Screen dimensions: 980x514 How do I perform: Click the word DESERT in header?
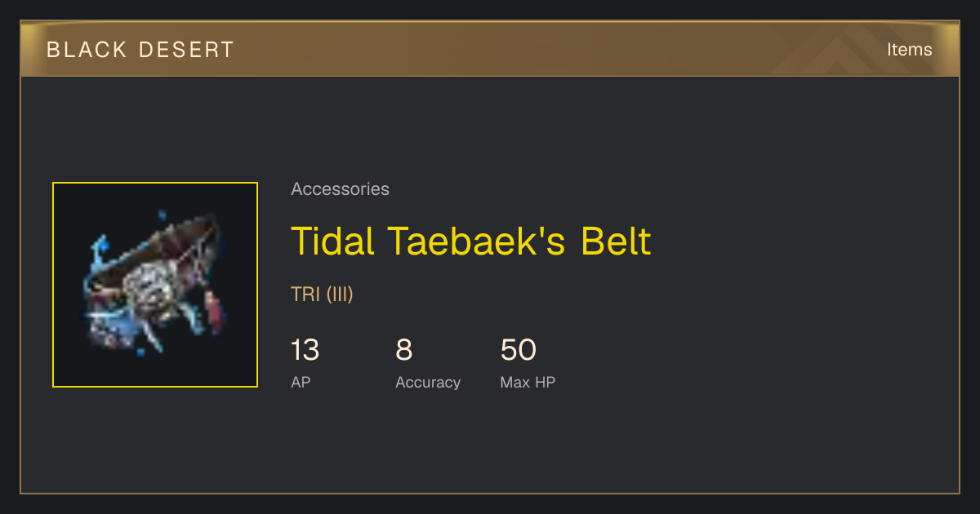(x=187, y=50)
